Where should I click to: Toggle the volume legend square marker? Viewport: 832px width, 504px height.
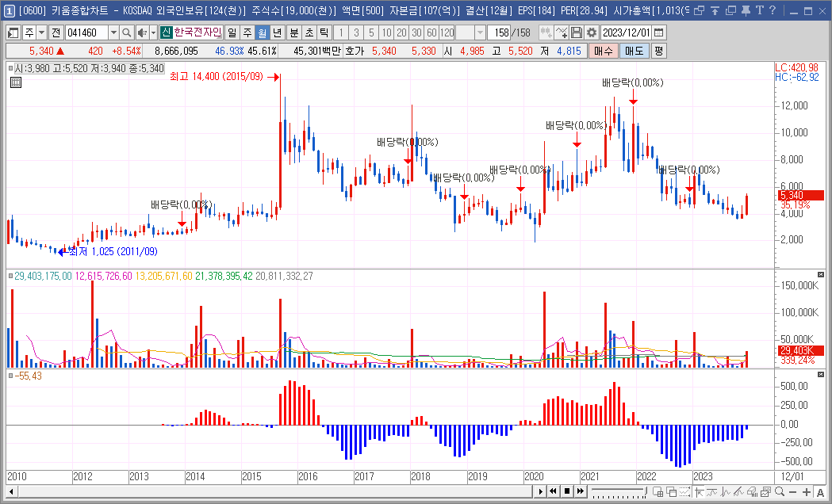[10, 276]
